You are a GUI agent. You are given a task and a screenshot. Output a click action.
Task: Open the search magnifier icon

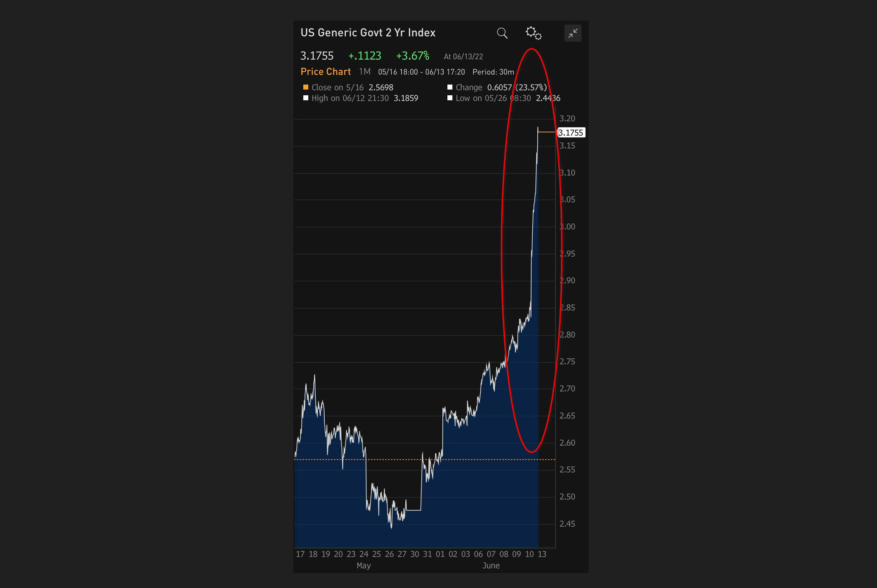(x=502, y=34)
